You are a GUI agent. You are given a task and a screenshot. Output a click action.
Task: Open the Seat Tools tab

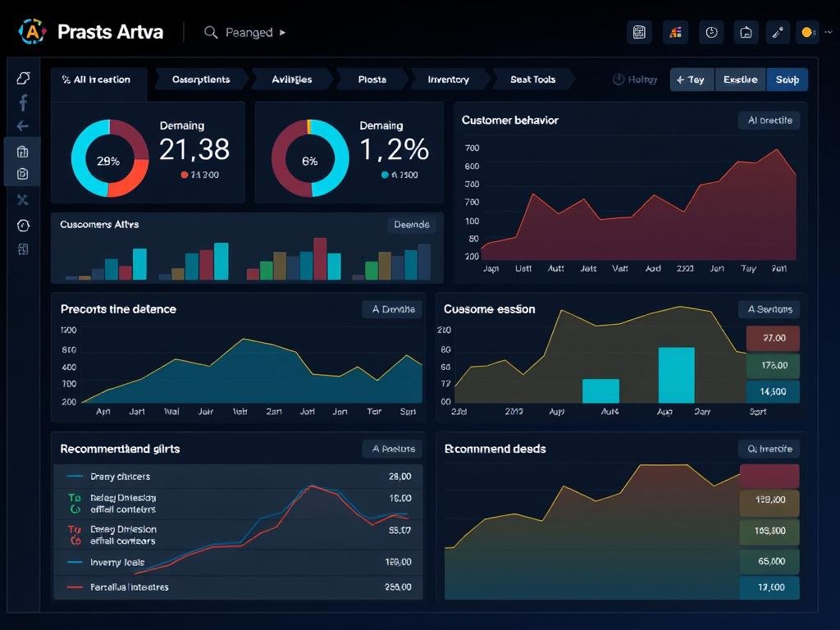pos(532,80)
